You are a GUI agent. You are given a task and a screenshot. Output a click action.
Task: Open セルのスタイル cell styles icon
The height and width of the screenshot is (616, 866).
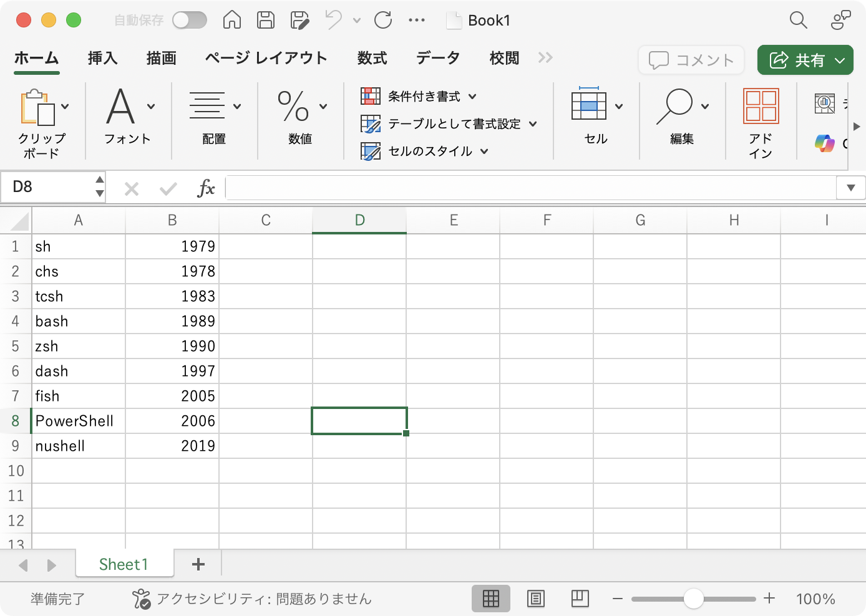(x=371, y=151)
